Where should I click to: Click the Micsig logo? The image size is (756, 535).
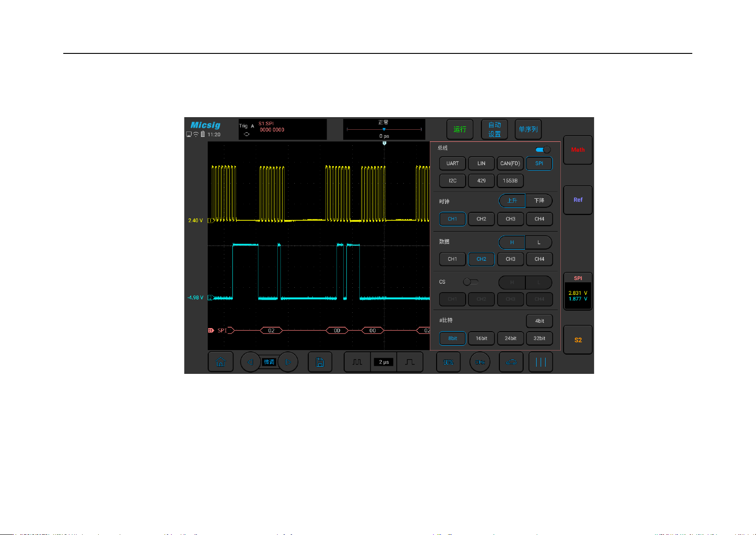click(x=205, y=125)
